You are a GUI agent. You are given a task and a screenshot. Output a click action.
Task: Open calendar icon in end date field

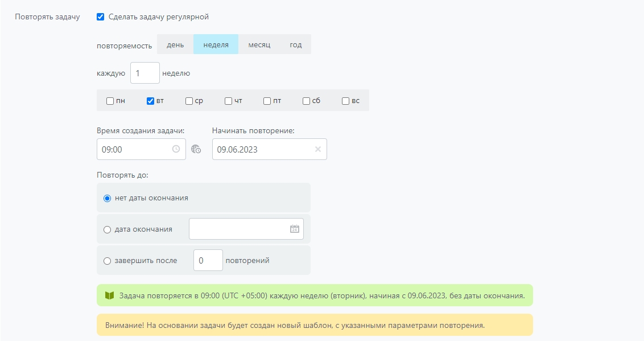pyautogui.click(x=294, y=229)
